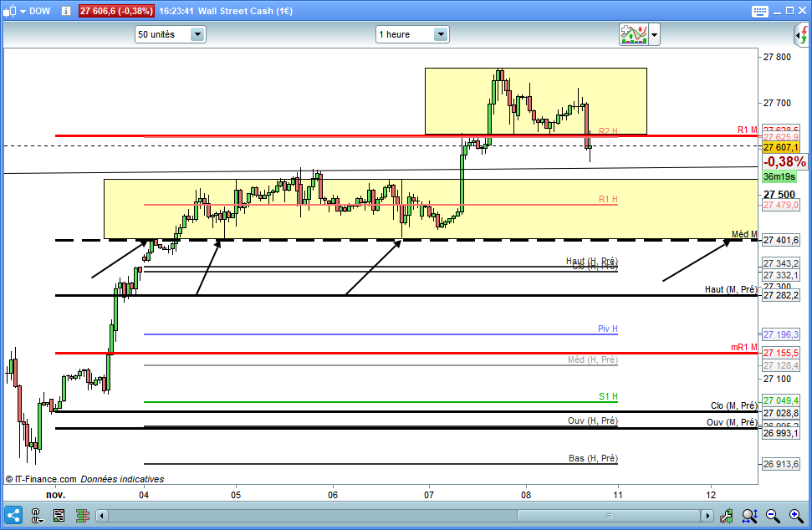
Task: Click the 26 913,6 price tag
Action: (780, 464)
